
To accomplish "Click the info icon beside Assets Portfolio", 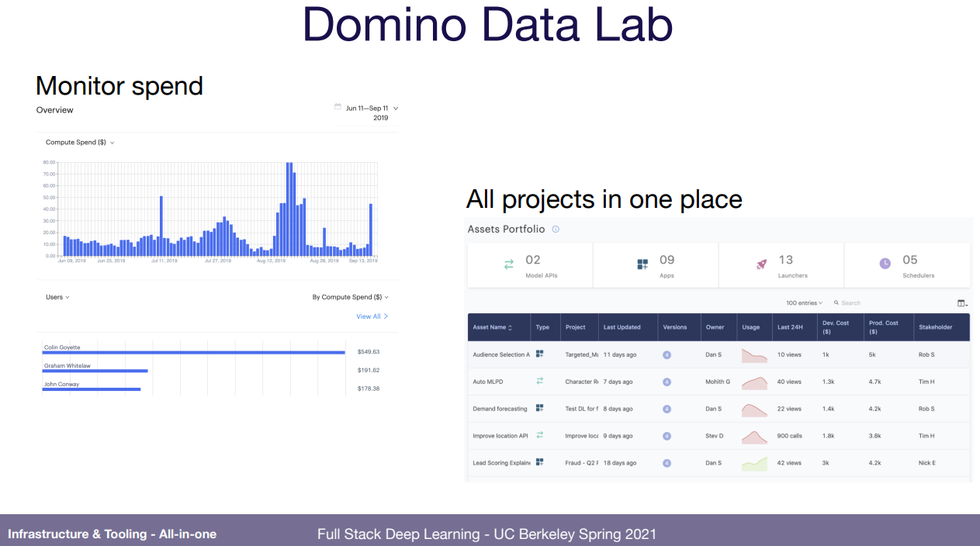I will [556, 230].
